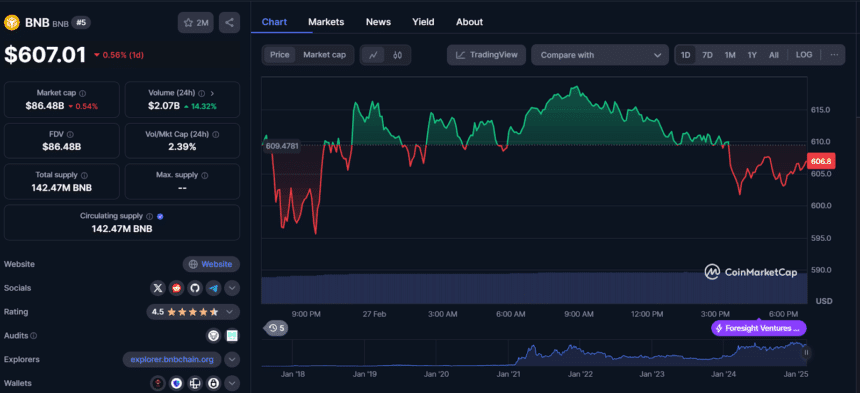
Task: Open the first wallet icon in Wallets row
Action: pos(158,383)
